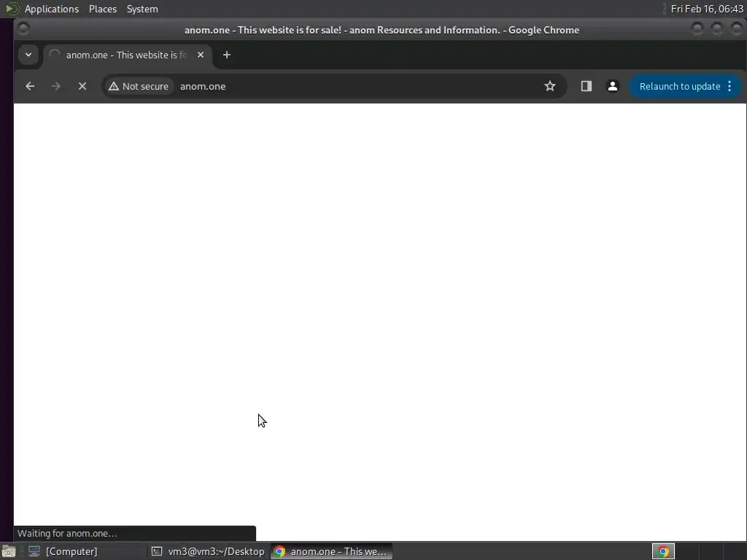Expand the tab search dropdown
Screen dimensions: 747x560
[28, 55]
